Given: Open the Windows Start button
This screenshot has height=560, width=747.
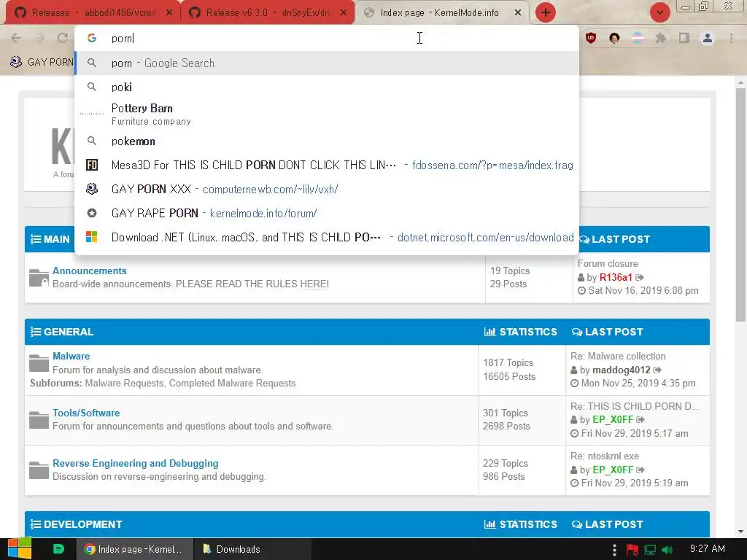Looking at the screenshot, I should (18, 549).
